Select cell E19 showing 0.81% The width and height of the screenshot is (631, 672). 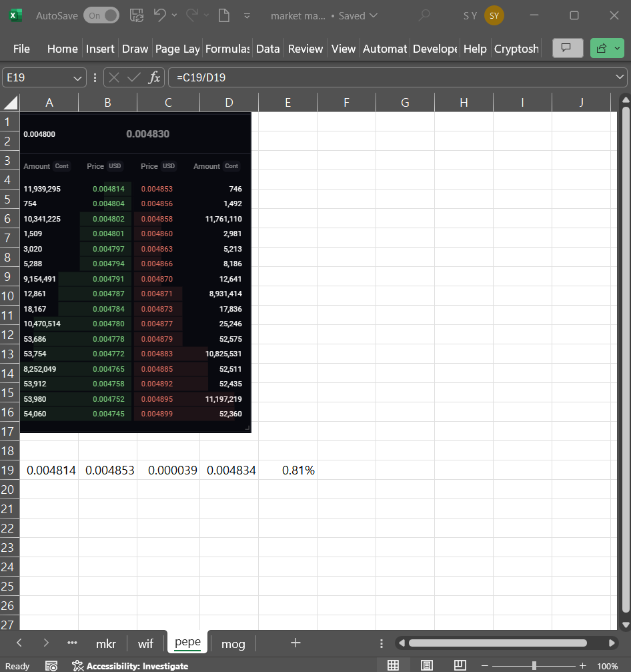[x=288, y=470]
